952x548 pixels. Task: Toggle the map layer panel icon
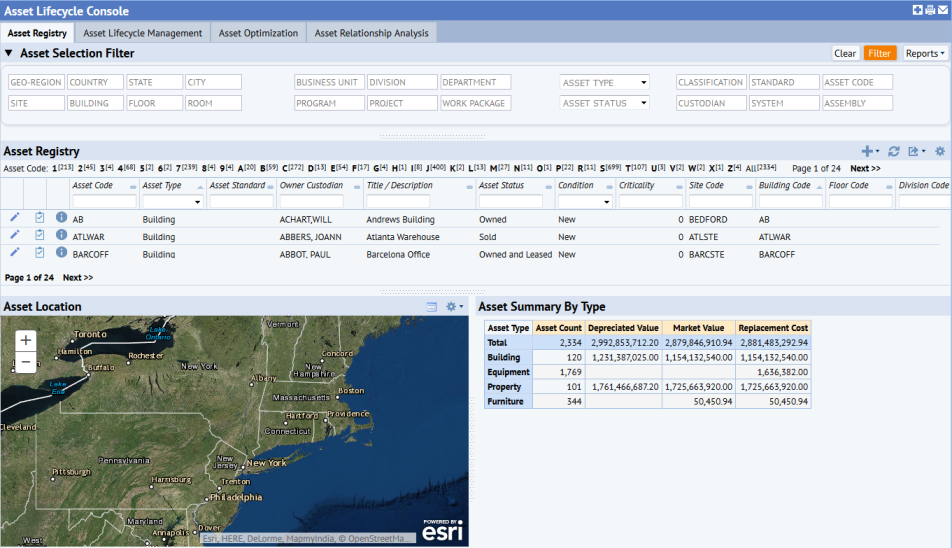[x=431, y=307]
